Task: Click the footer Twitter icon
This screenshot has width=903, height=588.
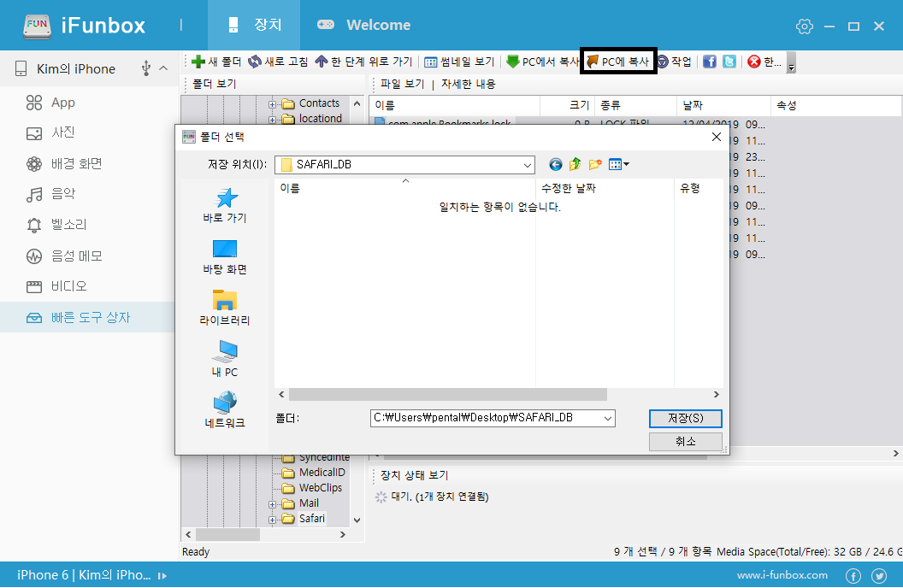Action: [x=879, y=575]
